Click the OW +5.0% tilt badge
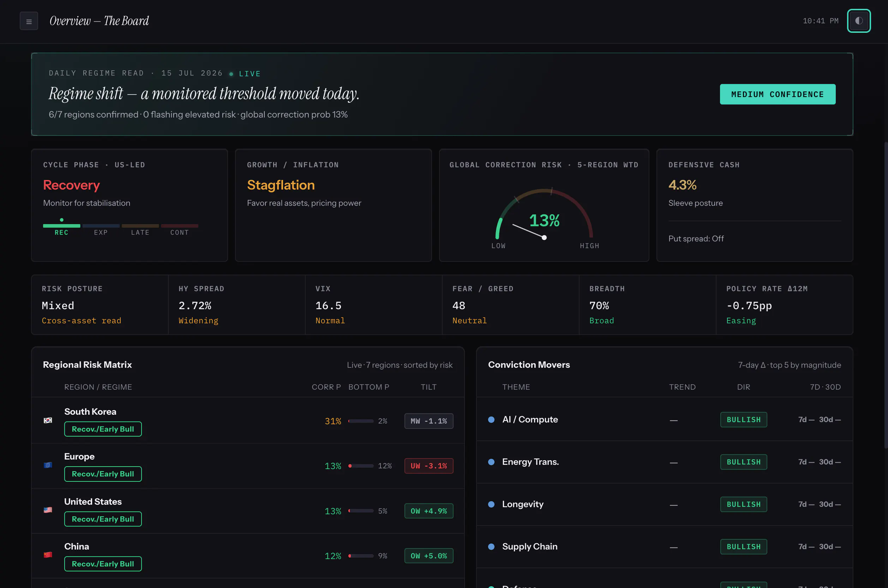 pos(428,556)
